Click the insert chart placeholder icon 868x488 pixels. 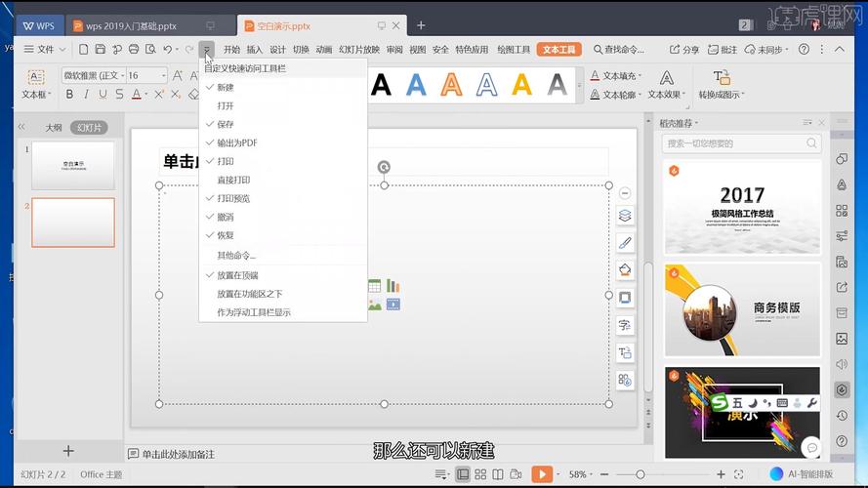click(393, 286)
